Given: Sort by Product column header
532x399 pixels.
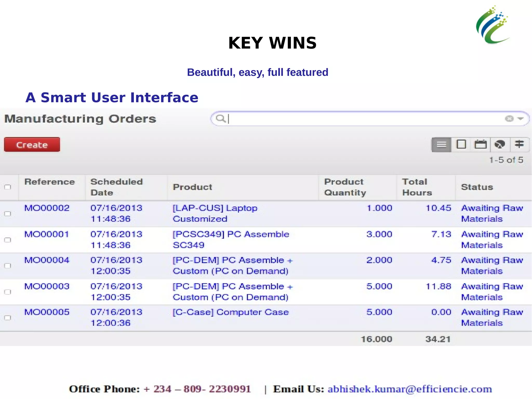Looking at the screenshot, I should click(192, 187).
